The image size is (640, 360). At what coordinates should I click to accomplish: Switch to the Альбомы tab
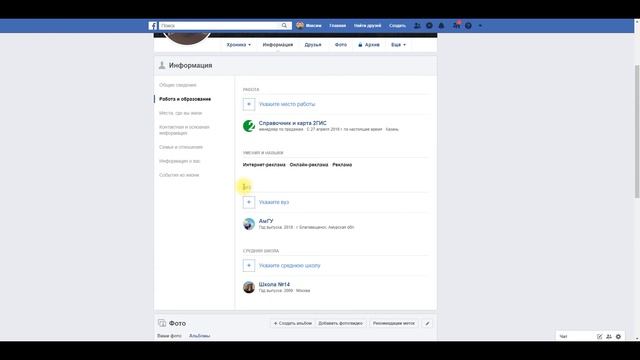[199, 336]
